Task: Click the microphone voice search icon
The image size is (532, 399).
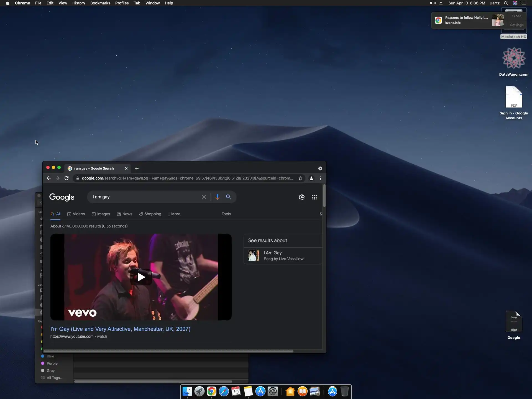Action: [x=217, y=197]
